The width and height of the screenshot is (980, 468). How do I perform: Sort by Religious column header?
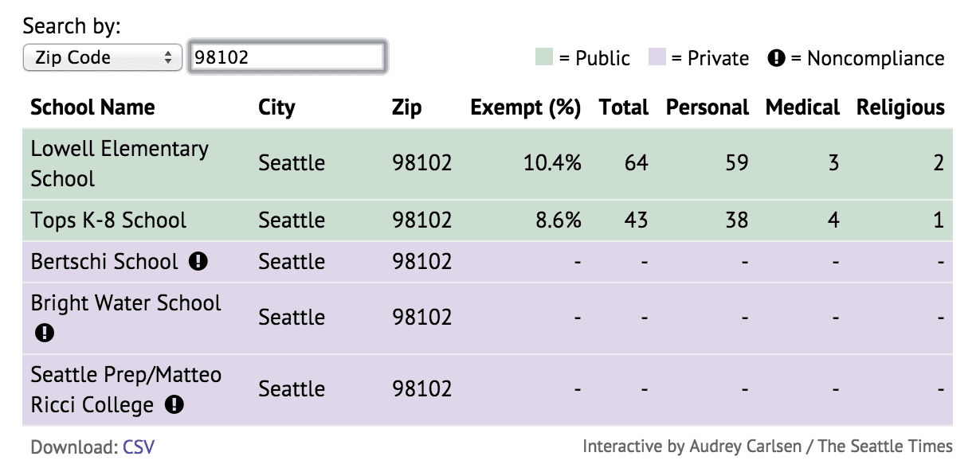coord(900,107)
